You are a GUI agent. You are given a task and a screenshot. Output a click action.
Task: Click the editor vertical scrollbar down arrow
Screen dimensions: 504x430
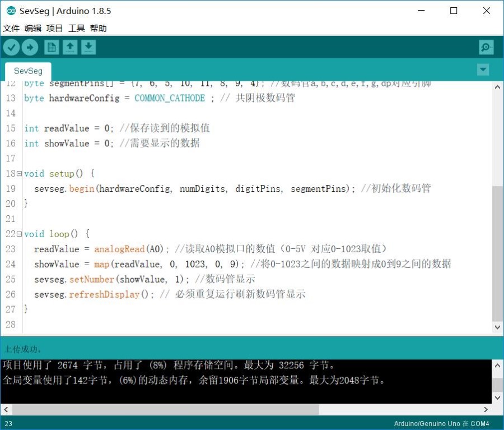498,327
